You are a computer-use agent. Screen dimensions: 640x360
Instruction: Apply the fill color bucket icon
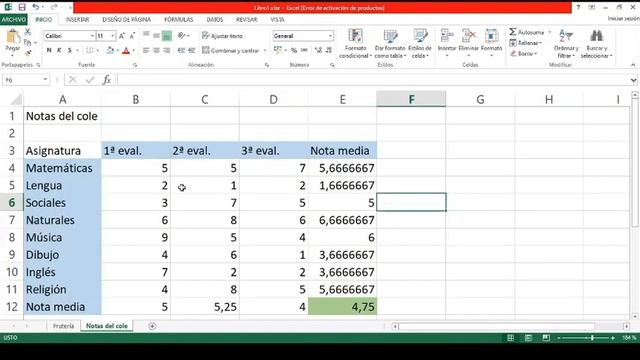coord(109,50)
